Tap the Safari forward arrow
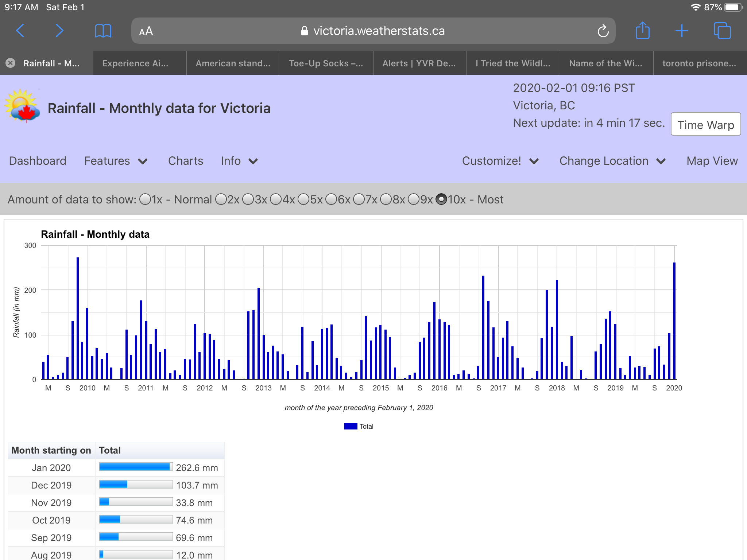 click(59, 31)
